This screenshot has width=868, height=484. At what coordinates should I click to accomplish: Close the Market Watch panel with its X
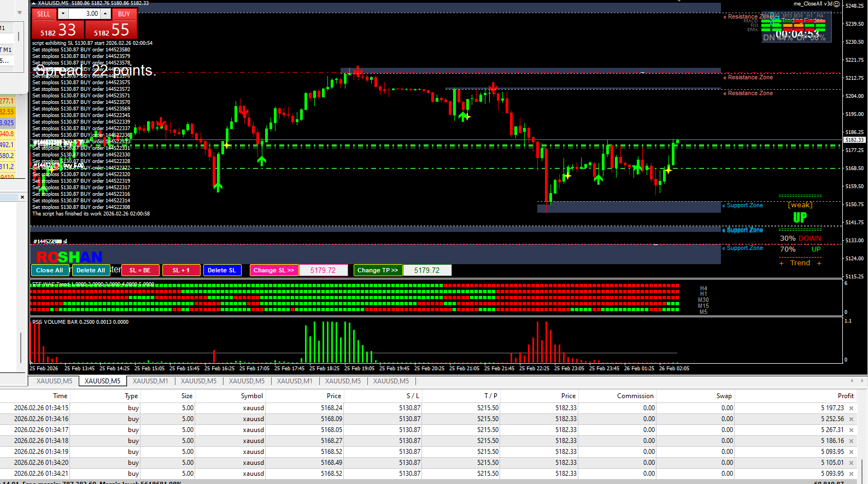pyautogui.click(x=22, y=197)
